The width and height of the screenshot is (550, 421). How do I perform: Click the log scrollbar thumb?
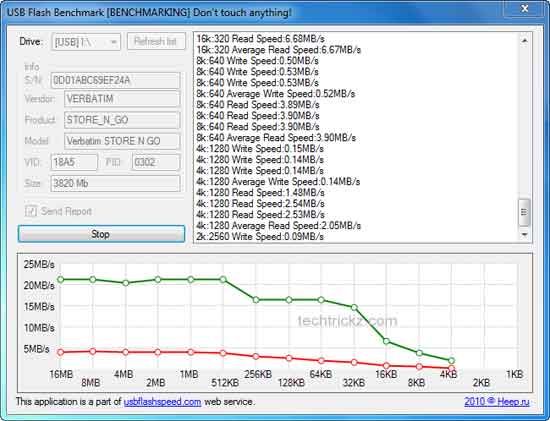pyautogui.click(x=524, y=213)
